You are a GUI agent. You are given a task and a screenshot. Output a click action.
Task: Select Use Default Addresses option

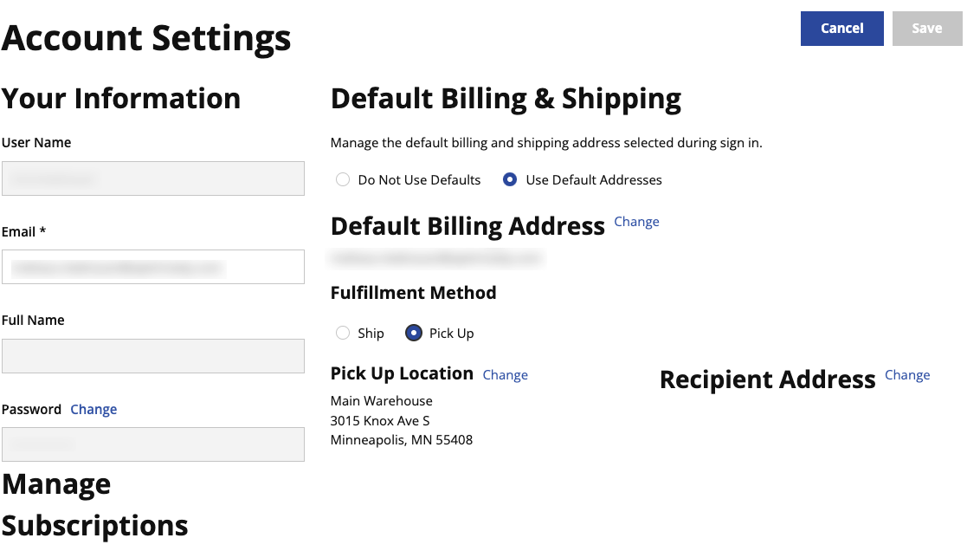click(510, 179)
